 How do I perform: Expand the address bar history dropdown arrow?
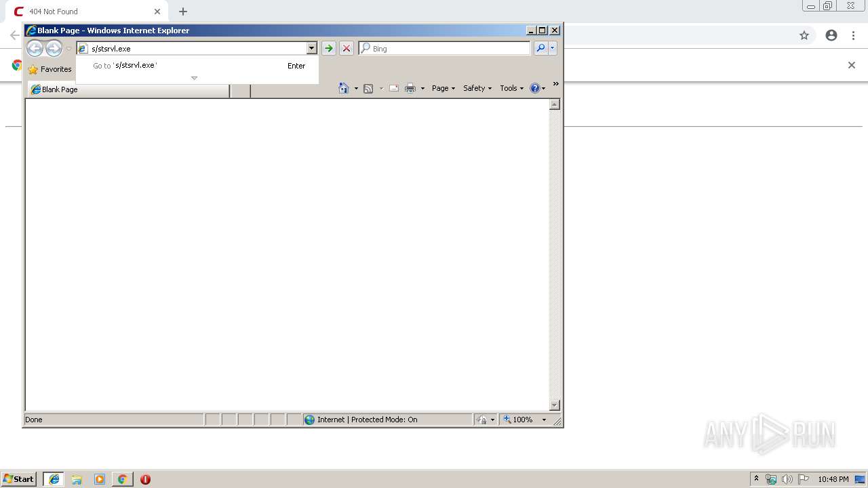click(x=312, y=48)
